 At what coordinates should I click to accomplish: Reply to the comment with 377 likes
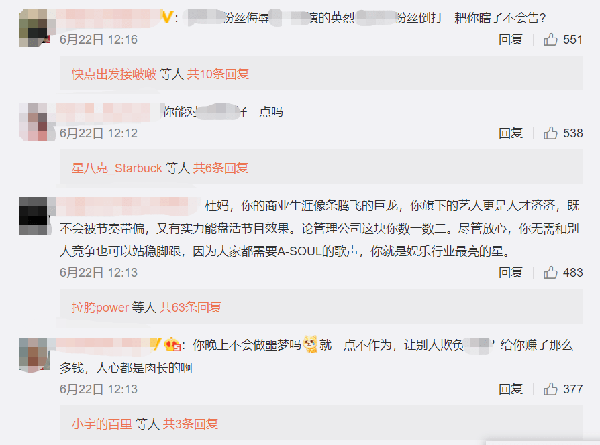pos(510,389)
